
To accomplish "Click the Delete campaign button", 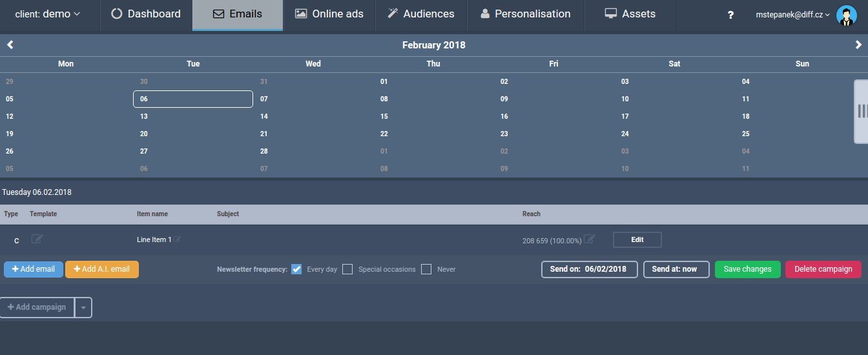I will coord(823,269).
